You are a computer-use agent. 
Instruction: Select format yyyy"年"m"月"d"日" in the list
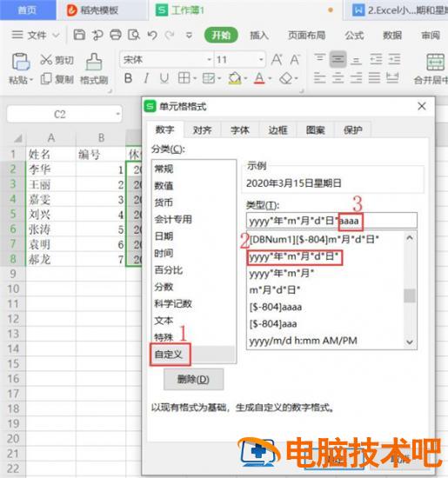294,256
